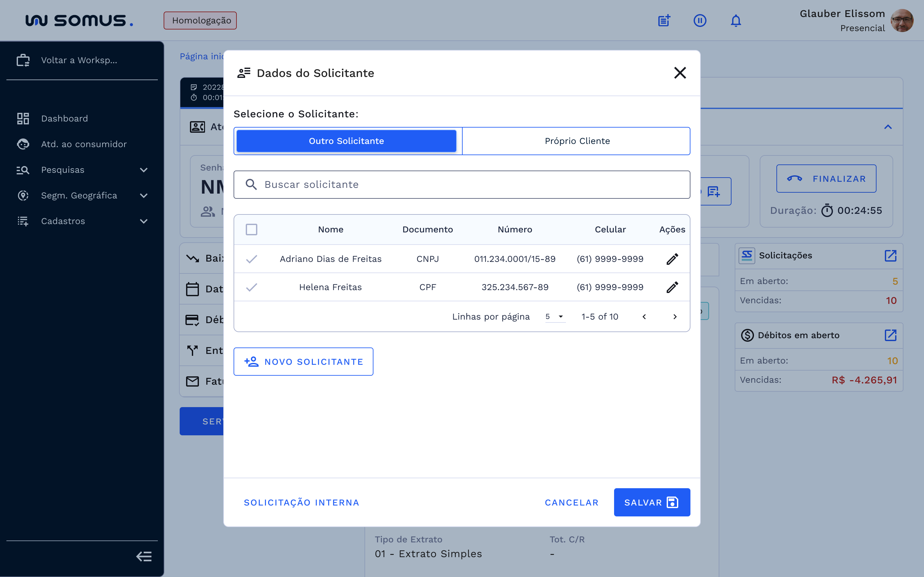924x577 pixels.
Task: Open the Dashboard sidebar item
Action: pos(64,118)
